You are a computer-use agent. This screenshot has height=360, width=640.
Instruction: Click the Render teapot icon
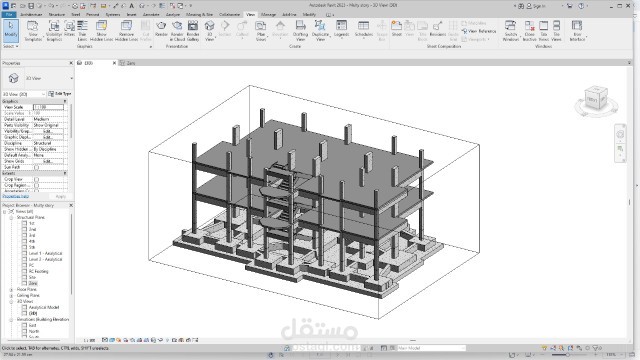point(161,29)
